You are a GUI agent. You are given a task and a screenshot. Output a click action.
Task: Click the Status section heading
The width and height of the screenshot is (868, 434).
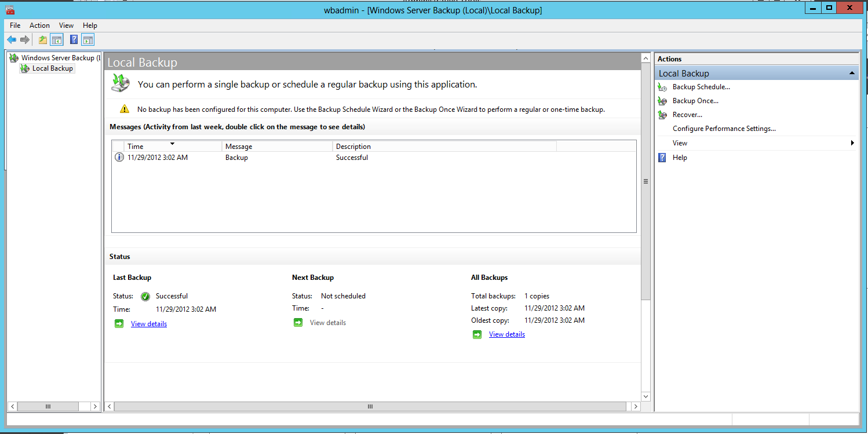coord(120,257)
